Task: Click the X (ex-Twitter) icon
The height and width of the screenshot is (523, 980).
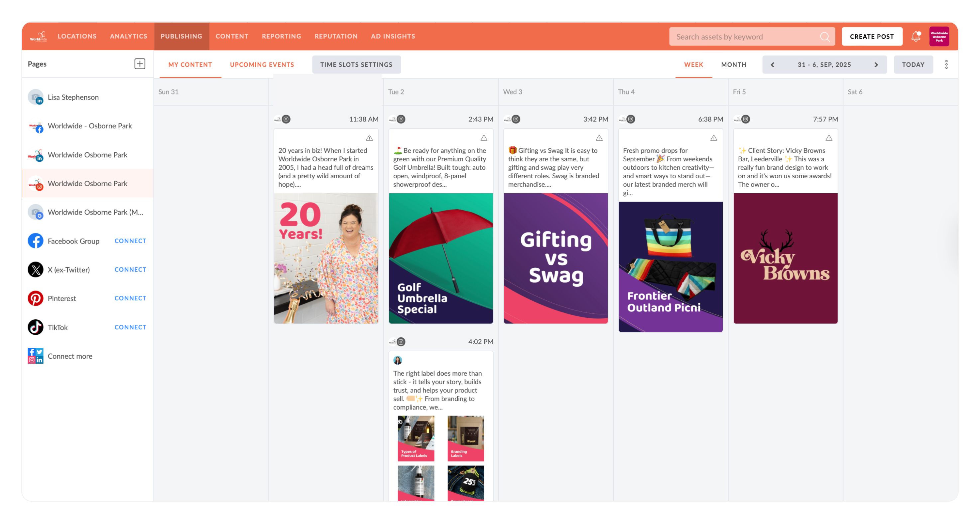Action: [35, 269]
